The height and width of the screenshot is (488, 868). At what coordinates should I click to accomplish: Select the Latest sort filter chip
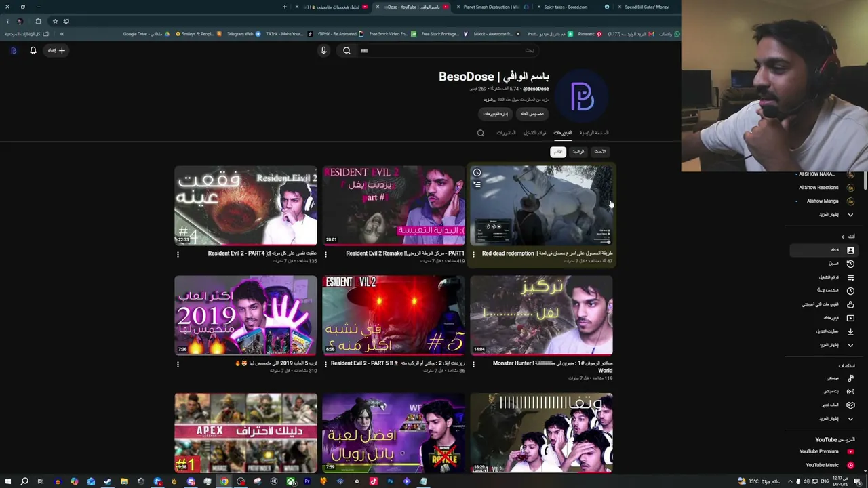coord(600,152)
